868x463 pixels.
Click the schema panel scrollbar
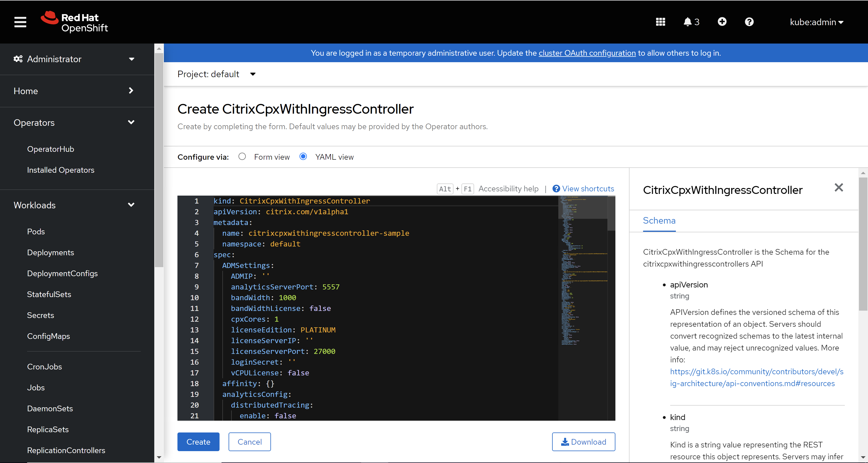863,244
